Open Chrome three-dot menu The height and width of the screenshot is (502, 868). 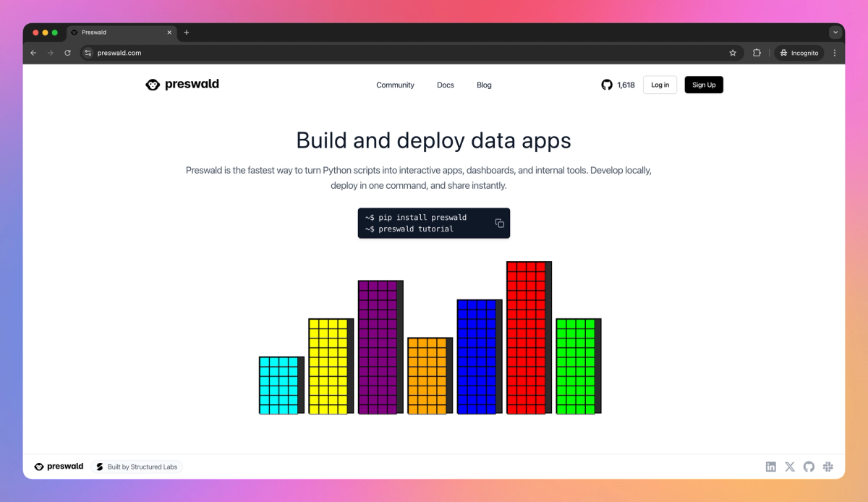point(835,53)
